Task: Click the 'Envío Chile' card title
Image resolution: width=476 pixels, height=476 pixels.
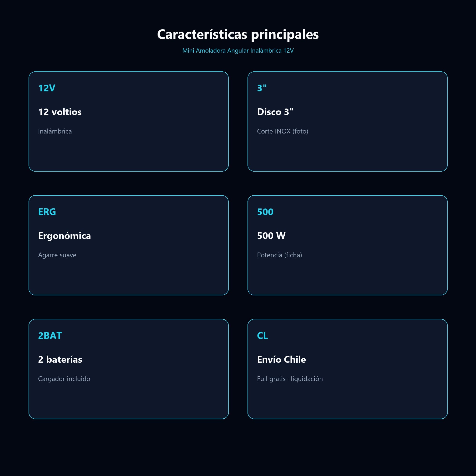Action: pos(281,359)
